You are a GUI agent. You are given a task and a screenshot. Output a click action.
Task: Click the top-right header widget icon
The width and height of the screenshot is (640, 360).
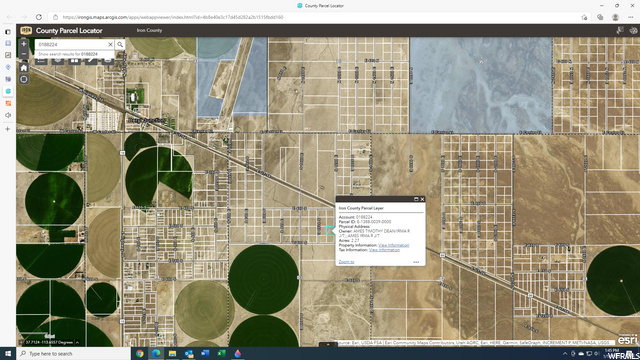633,30
